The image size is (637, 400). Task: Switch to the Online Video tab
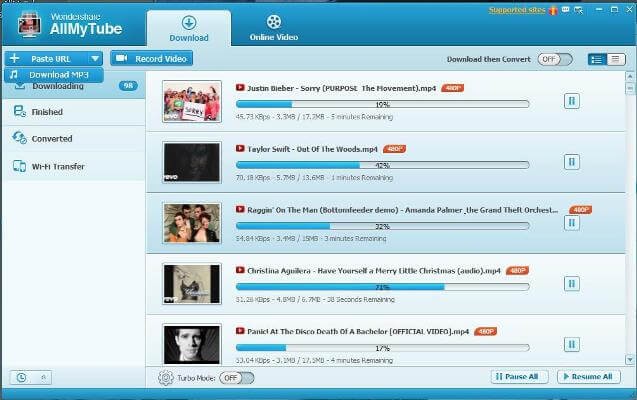[274, 27]
